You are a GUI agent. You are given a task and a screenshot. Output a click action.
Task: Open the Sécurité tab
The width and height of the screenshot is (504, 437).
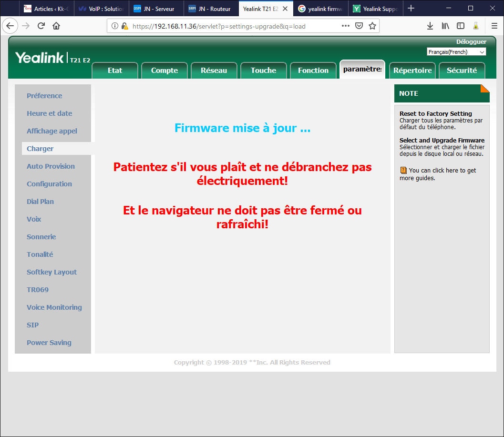tap(462, 71)
